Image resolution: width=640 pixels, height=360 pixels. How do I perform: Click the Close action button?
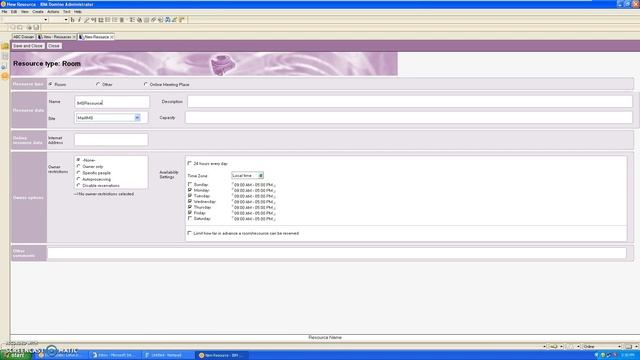pyautogui.click(x=54, y=46)
